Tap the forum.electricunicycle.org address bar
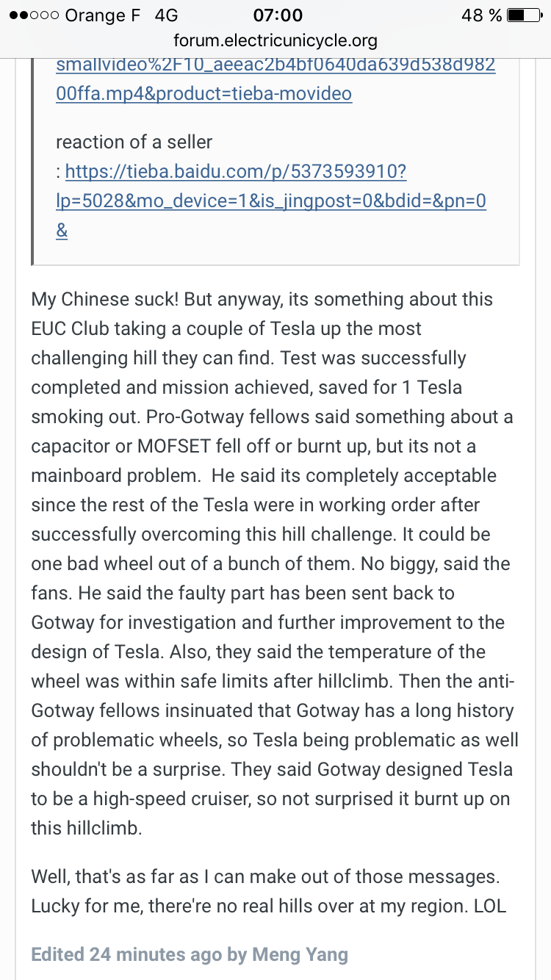Viewport: 551px width, 980px height. coord(275,40)
